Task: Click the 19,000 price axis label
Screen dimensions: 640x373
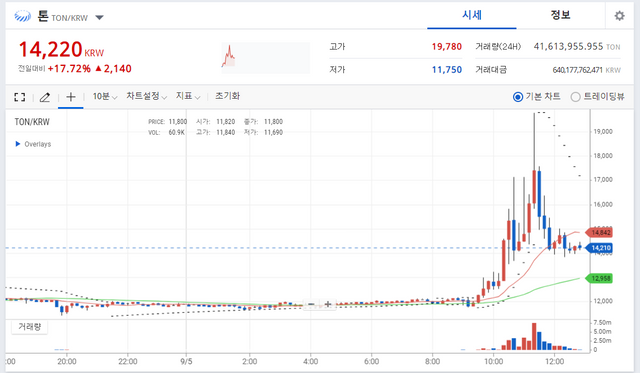Action: click(x=603, y=131)
